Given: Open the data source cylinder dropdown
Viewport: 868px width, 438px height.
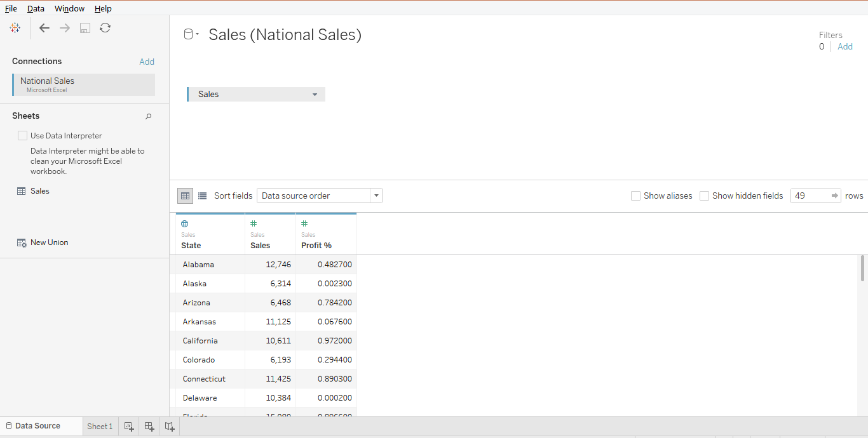Looking at the screenshot, I should pos(191,34).
